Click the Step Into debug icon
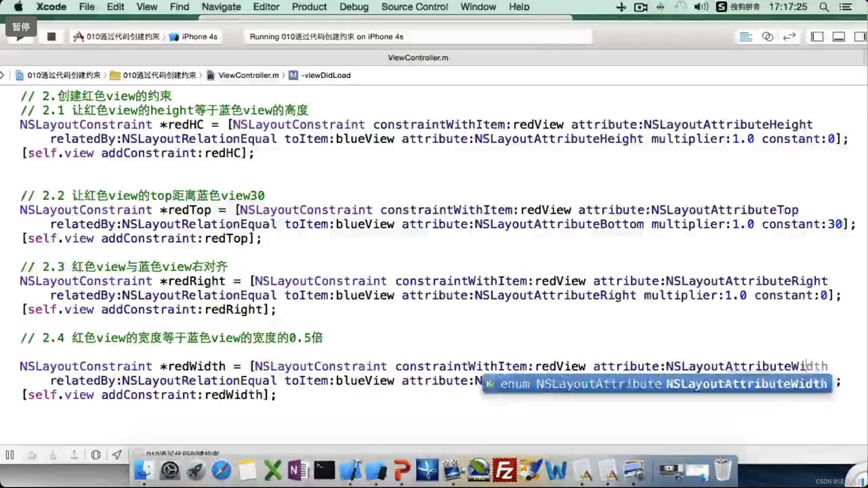Screen dimensions: 868x488 click(53, 455)
